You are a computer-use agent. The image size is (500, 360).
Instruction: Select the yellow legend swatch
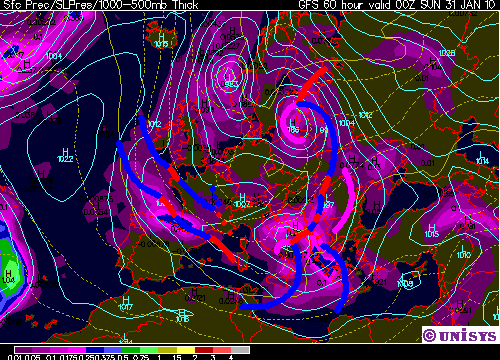click(x=186, y=350)
